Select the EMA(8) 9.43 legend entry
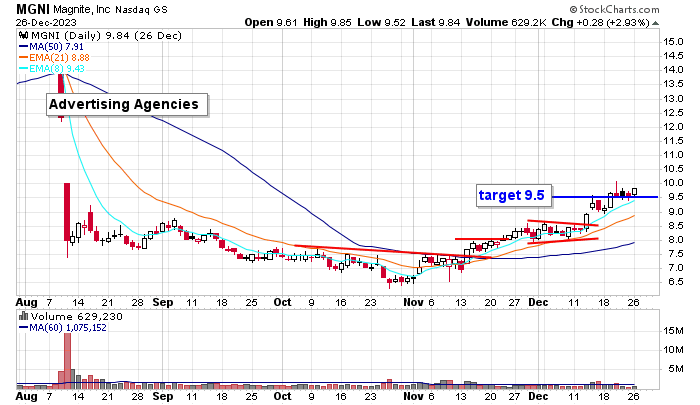 tap(51, 69)
